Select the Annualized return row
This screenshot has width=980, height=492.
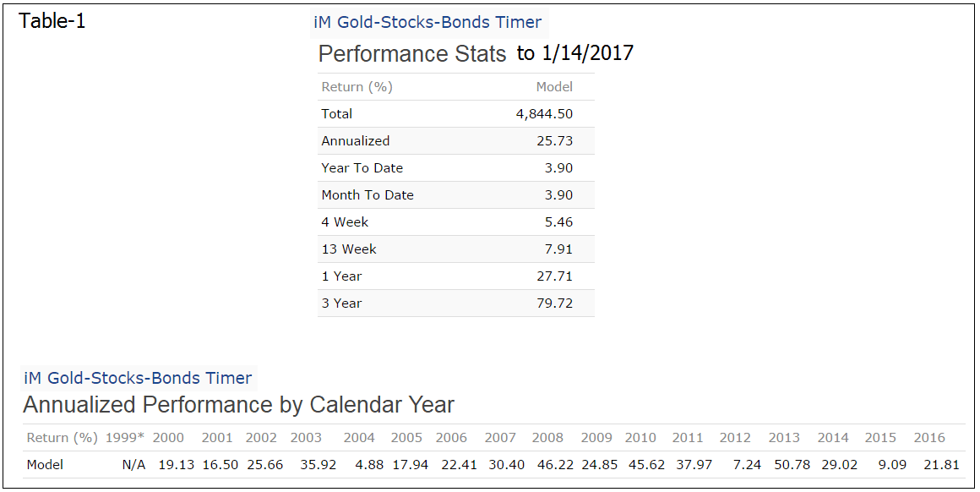456,140
